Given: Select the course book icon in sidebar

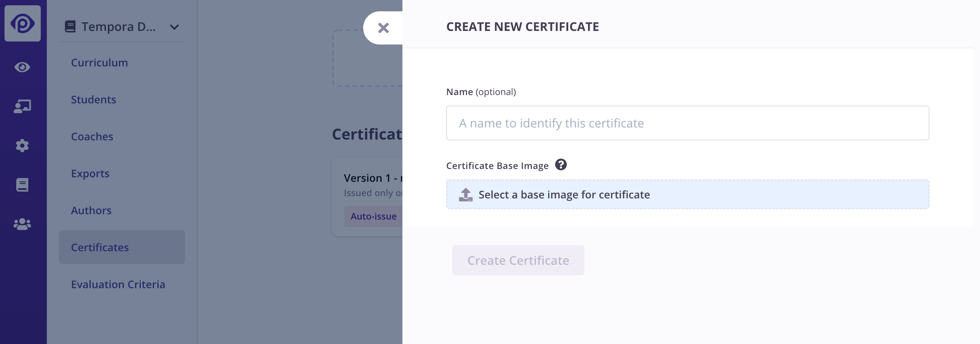Looking at the screenshot, I should click(22, 185).
